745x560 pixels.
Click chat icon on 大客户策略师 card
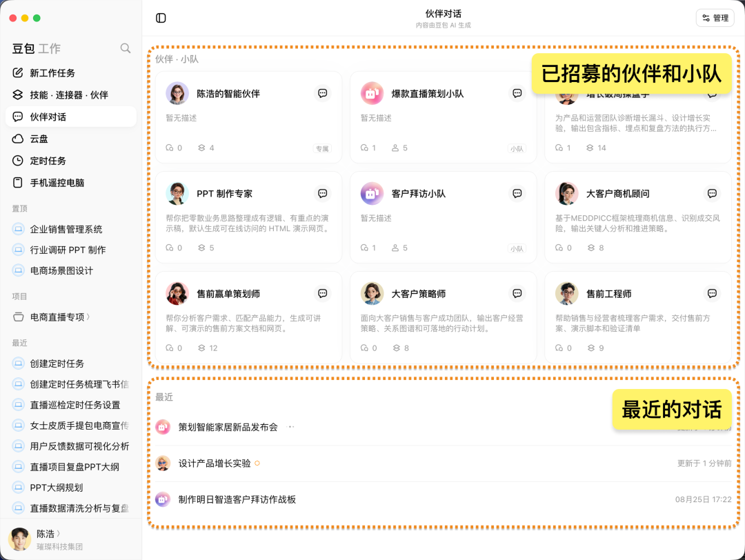pyautogui.click(x=517, y=294)
